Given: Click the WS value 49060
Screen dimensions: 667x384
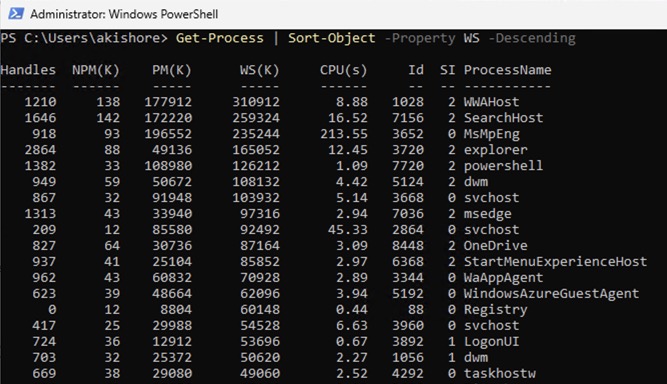Looking at the screenshot, I should click(x=259, y=373).
